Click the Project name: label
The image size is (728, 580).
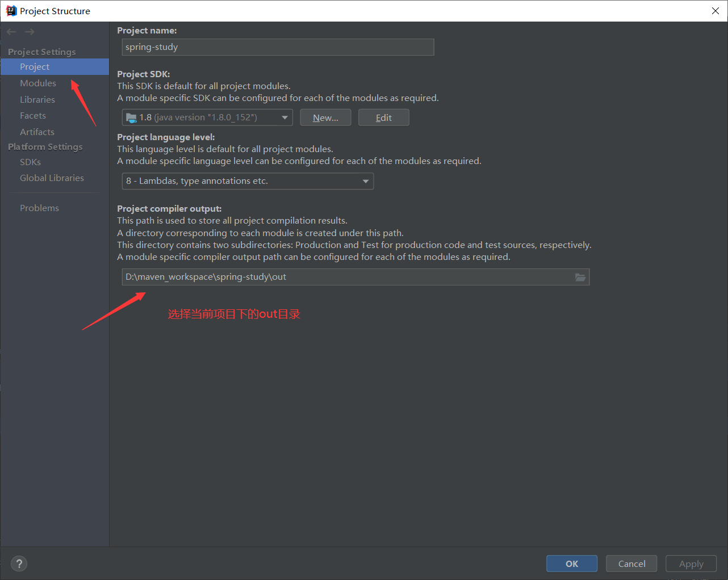tap(147, 30)
